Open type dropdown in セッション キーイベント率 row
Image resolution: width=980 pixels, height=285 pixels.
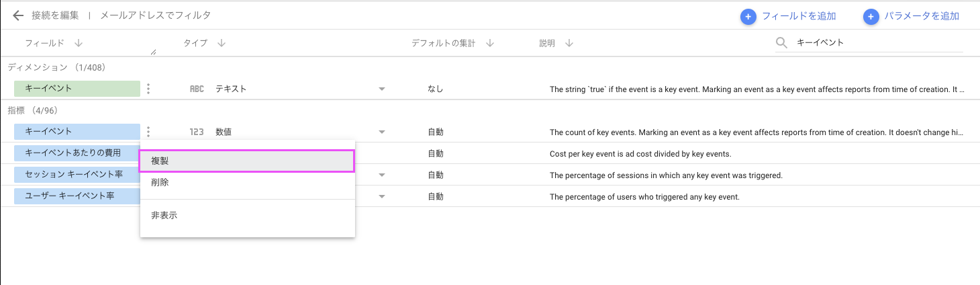point(382,175)
